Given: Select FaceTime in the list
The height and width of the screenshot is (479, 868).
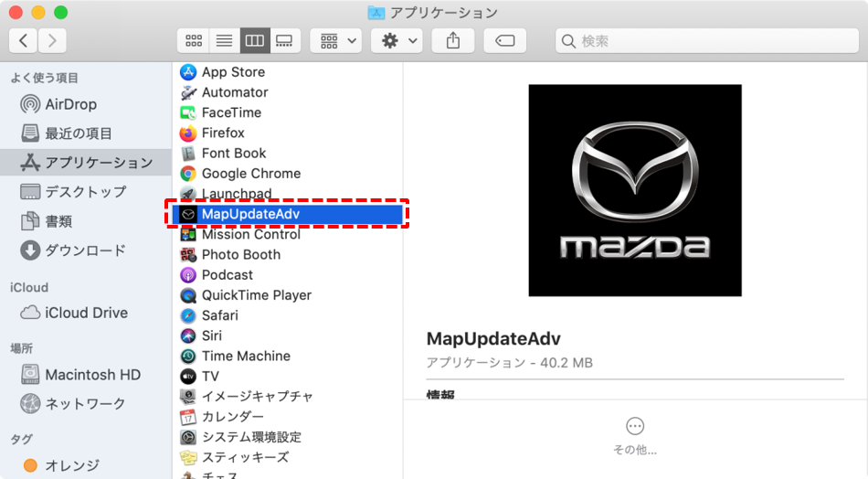Looking at the screenshot, I should (288, 112).
